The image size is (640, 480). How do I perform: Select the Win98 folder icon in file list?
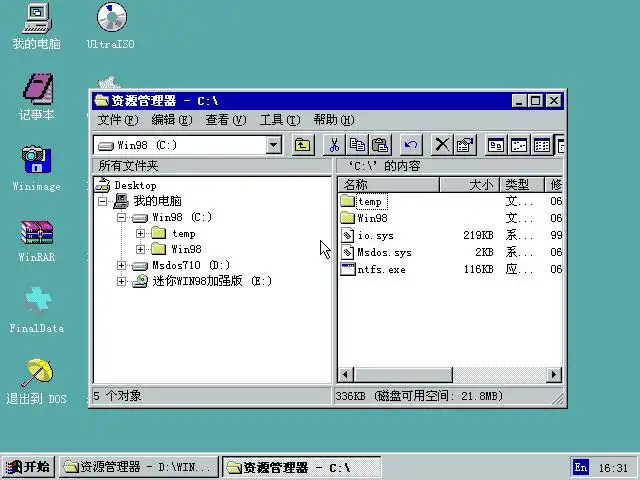point(347,218)
